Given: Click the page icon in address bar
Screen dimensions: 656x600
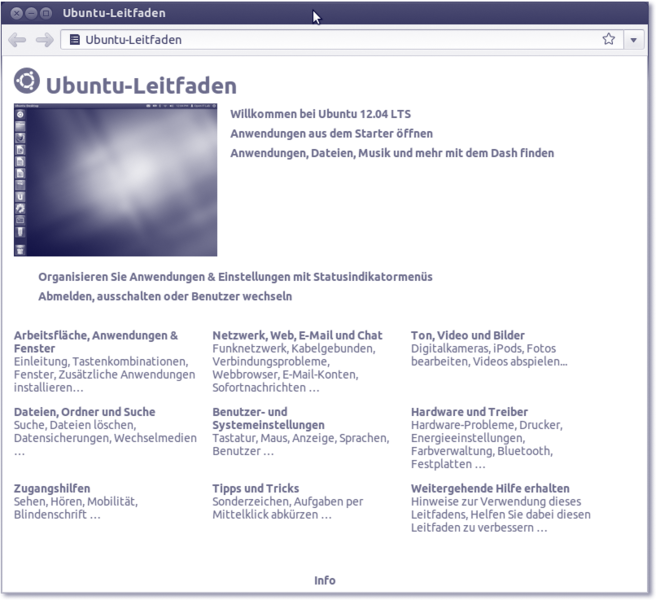Looking at the screenshot, I should click(x=75, y=40).
